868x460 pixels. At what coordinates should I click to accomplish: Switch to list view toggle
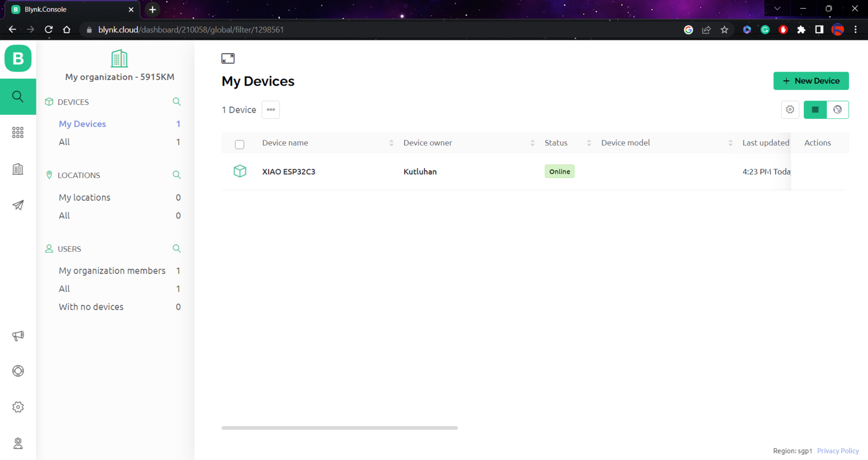pos(815,110)
